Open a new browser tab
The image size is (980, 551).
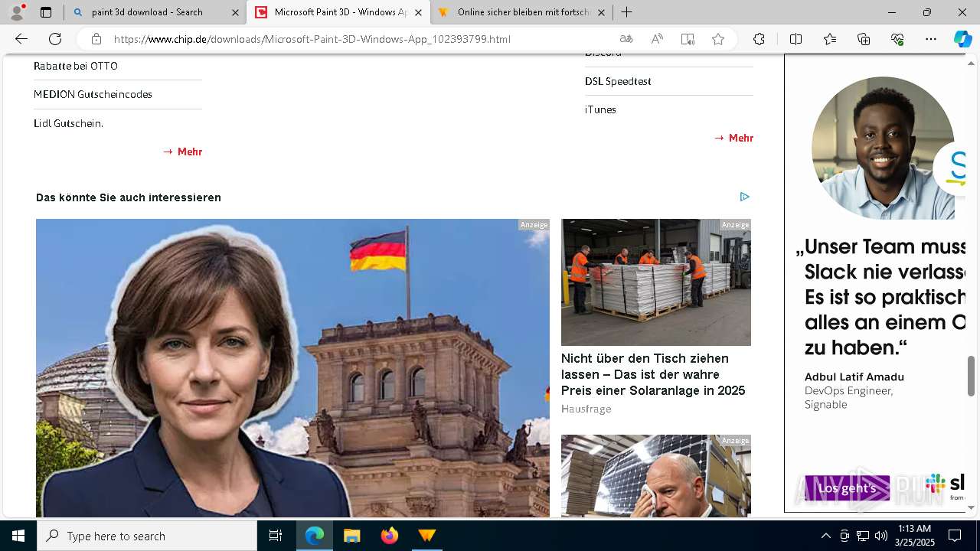pyautogui.click(x=626, y=12)
